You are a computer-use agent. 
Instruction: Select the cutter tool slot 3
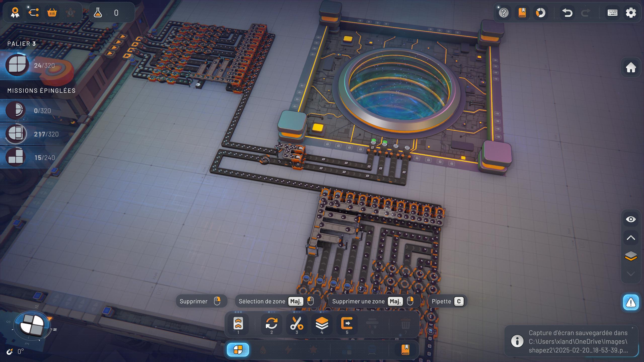(297, 324)
